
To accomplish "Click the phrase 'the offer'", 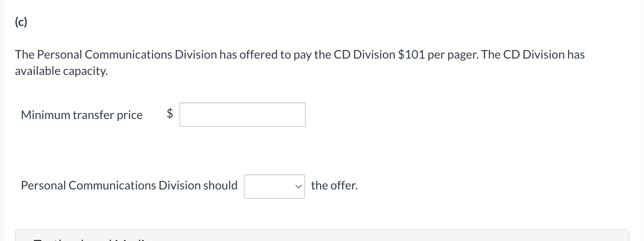I will pos(333,185).
